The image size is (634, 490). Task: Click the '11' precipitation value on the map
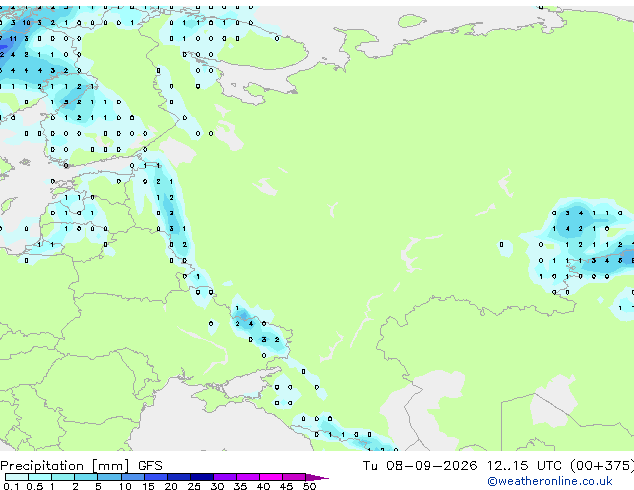[13, 39]
